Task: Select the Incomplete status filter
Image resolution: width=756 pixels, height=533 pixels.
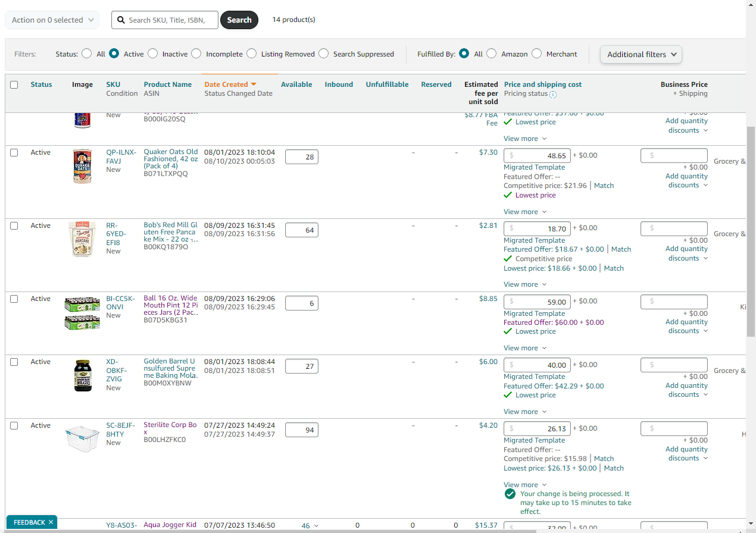Action: coord(196,54)
